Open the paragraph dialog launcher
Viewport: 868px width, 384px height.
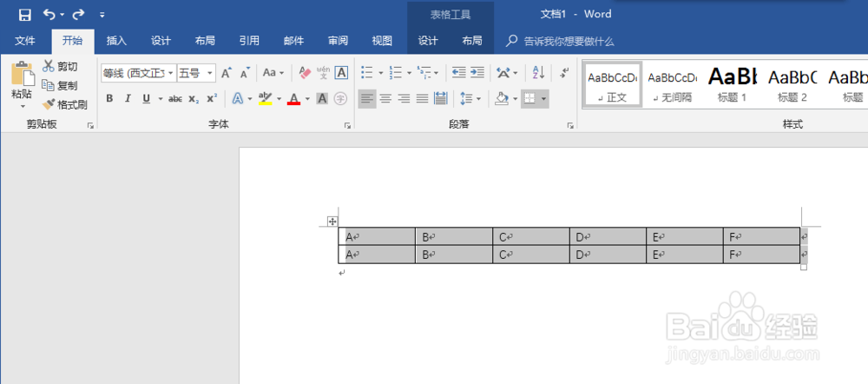coord(570,126)
